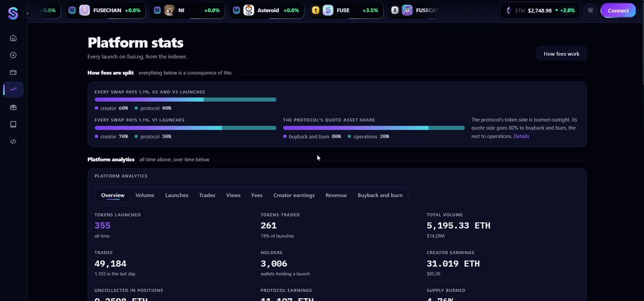Toggle the light/dark theme sun icon

[591, 10]
